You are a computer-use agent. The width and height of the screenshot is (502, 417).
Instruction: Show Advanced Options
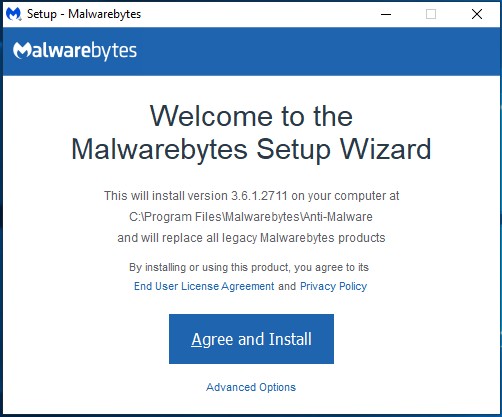pos(251,387)
